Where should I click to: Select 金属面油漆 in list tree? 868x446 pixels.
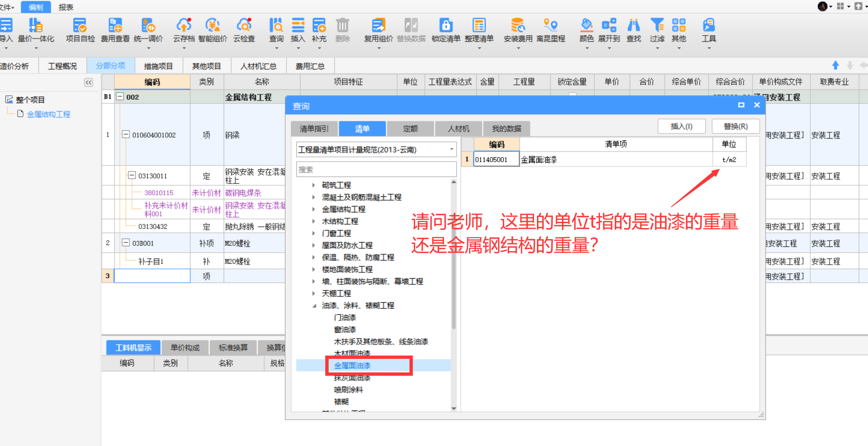tap(352, 366)
